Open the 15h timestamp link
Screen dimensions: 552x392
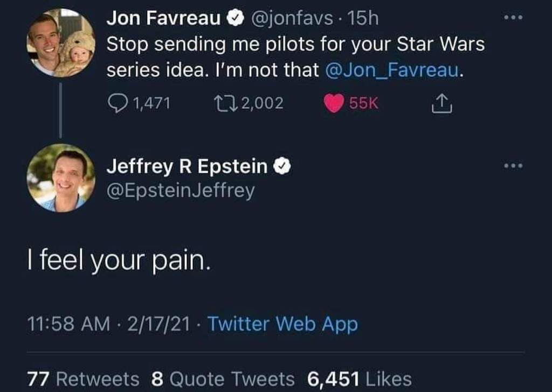coord(364,19)
